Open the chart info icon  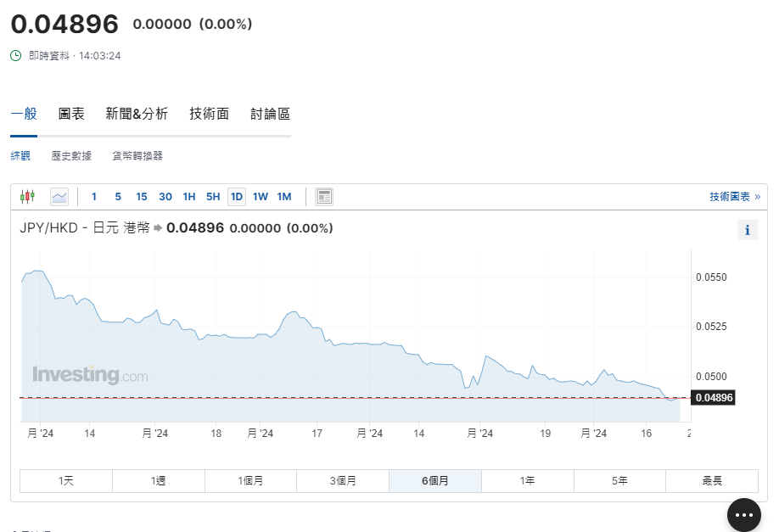tap(747, 230)
